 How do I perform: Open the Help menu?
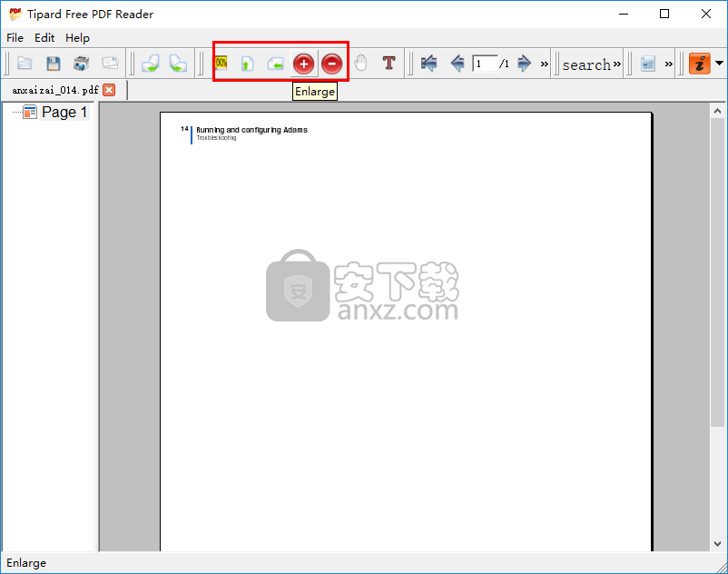(77, 38)
